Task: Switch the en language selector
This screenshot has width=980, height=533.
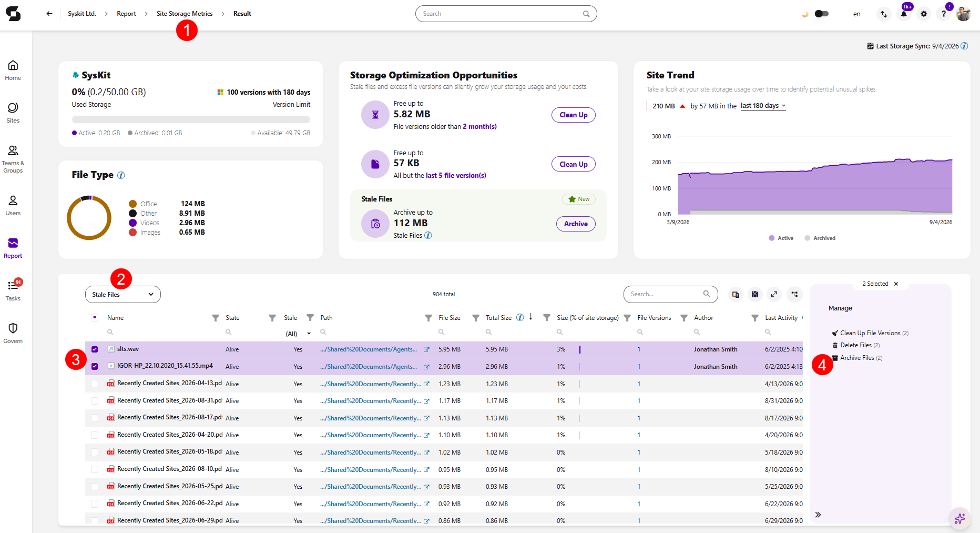Action: [x=856, y=14]
